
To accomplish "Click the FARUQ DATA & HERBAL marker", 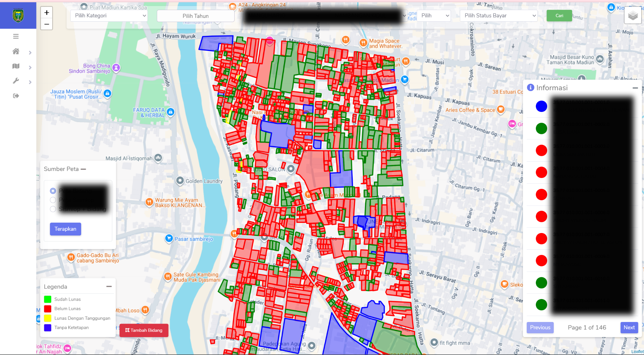I will pyautogui.click(x=171, y=112).
